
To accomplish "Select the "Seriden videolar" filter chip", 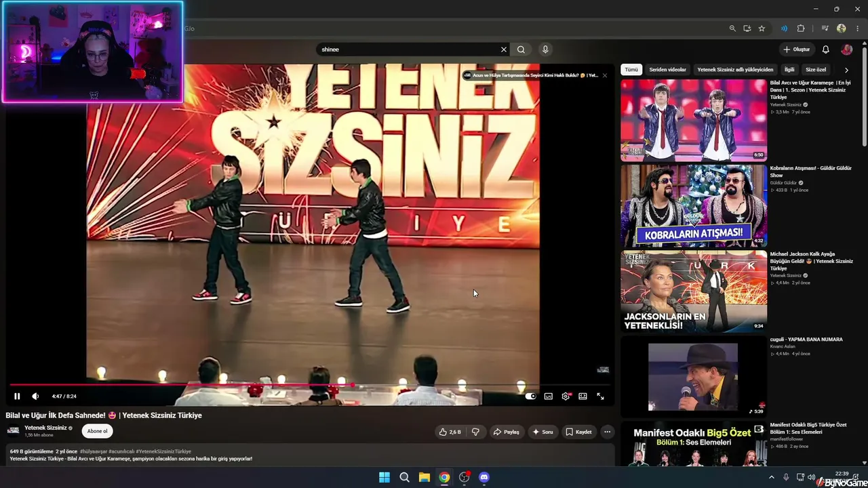I will tap(668, 70).
